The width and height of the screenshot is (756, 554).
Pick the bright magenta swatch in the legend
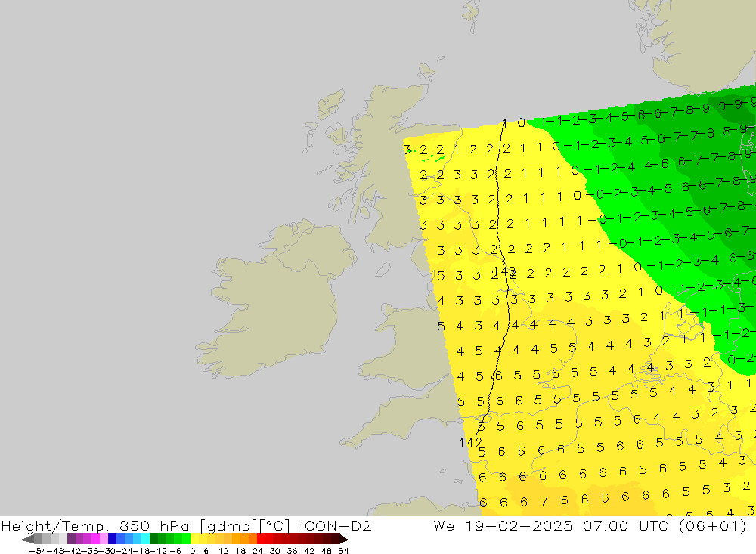95,540
